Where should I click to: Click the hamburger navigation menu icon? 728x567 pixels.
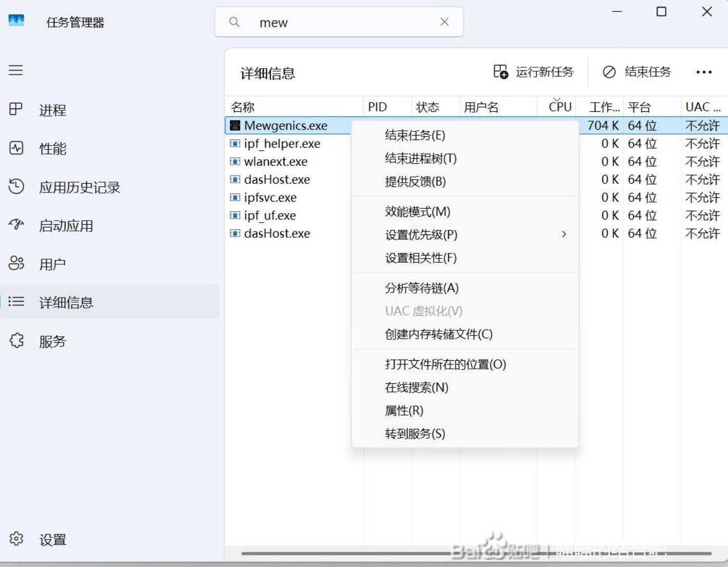pyautogui.click(x=16, y=70)
